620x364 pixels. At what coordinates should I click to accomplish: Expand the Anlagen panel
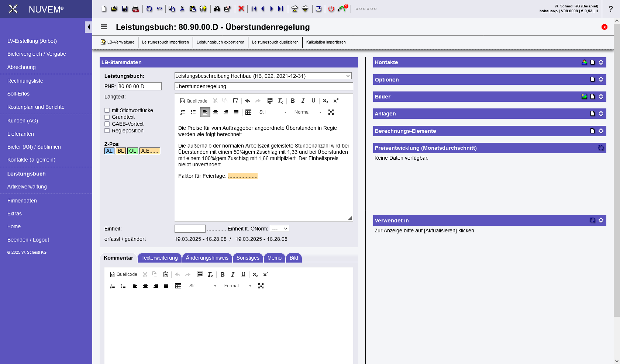(601, 114)
